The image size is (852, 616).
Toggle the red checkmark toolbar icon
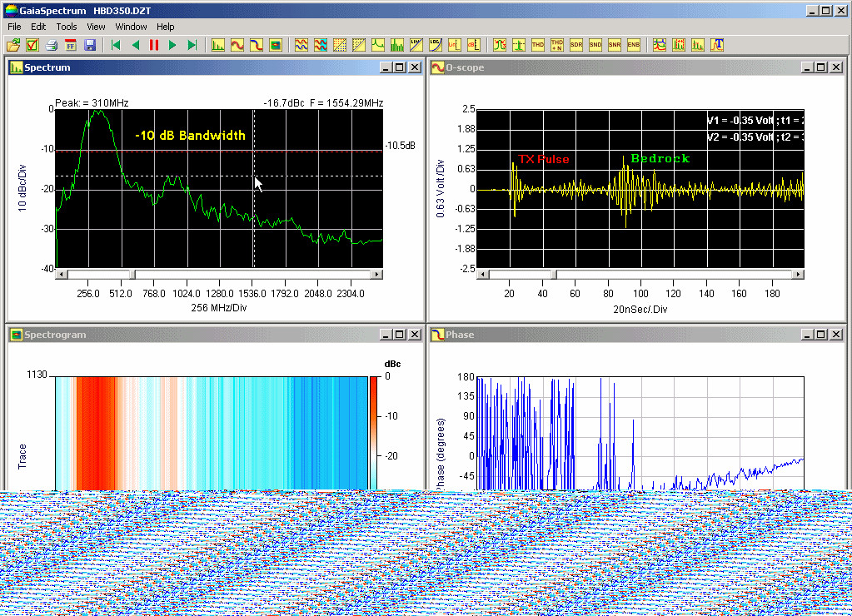click(x=32, y=45)
